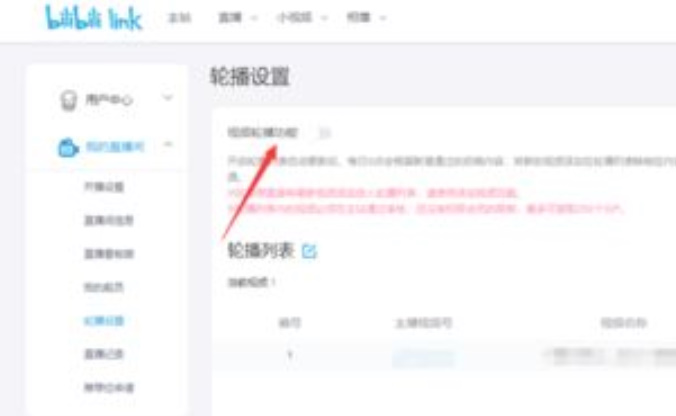Click the 轮播设置 page heading

click(250, 77)
